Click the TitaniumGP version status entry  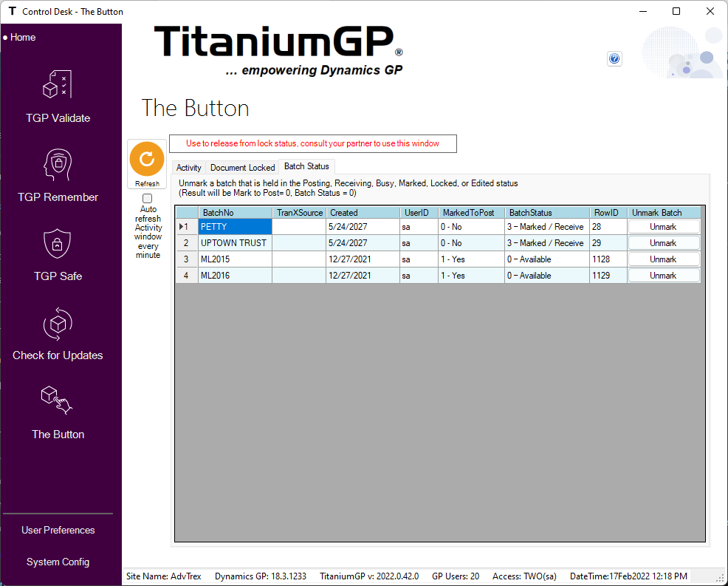369,576
